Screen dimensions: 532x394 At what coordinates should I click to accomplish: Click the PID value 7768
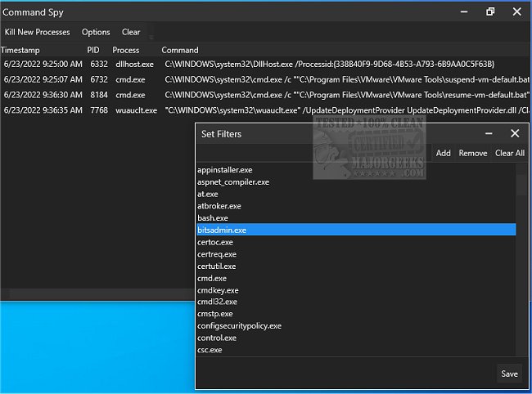pyautogui.click(x=99, y=110)
